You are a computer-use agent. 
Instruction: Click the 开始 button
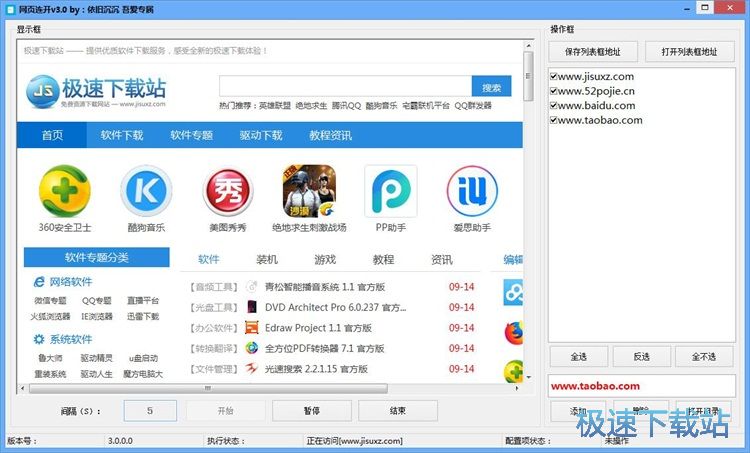[x=226, y=411]
